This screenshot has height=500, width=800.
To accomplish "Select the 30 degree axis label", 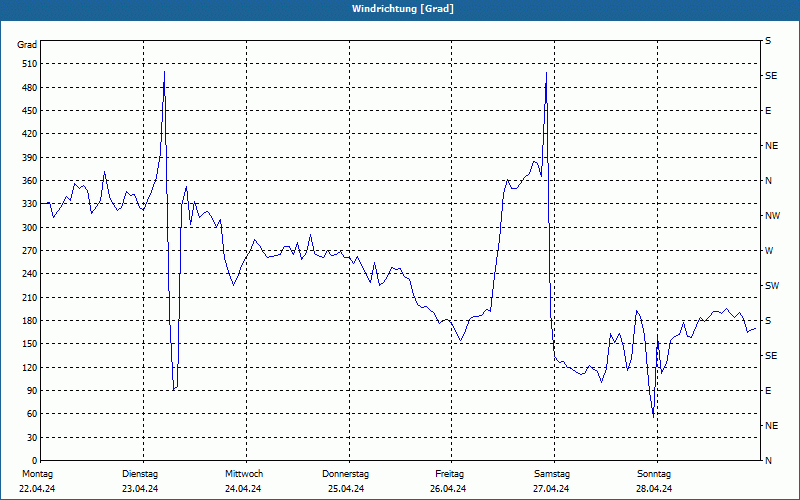I will point(32,438).
